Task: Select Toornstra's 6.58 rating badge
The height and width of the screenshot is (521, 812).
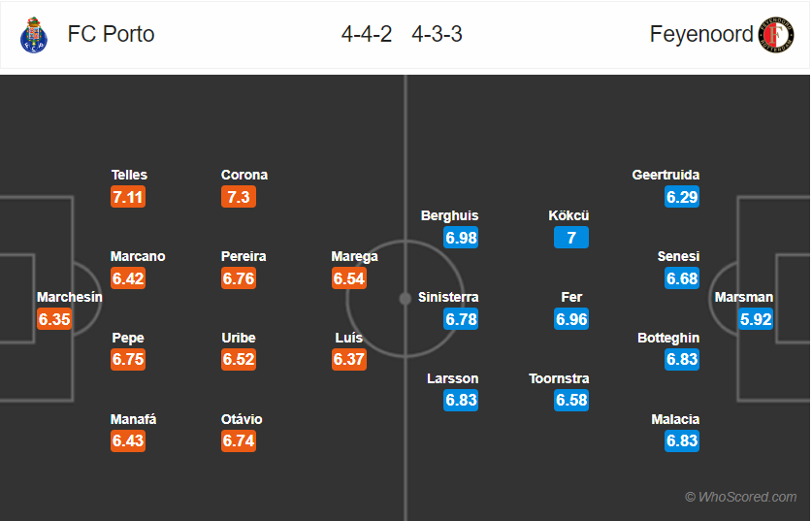Action: (x=571, y=400)
